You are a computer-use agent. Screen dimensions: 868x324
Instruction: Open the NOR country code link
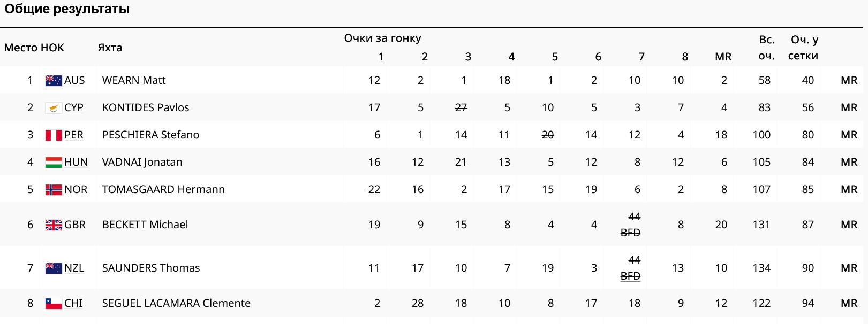[76, 190]
